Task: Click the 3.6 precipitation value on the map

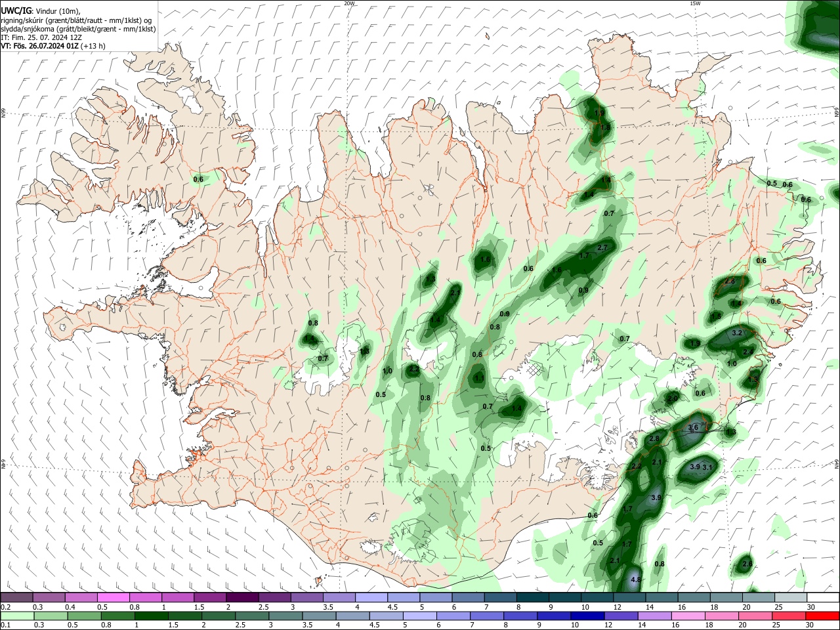Action: pos(693,428)
